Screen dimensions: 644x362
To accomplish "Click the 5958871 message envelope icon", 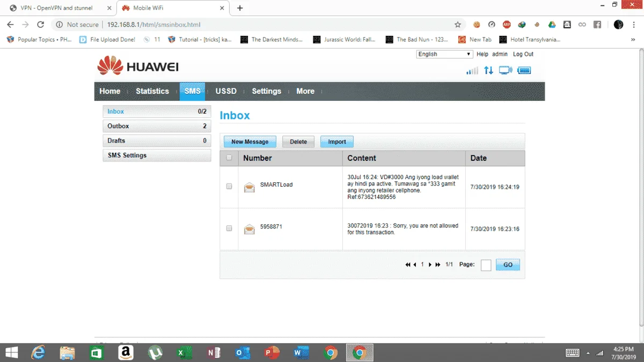I will point(250,229).
